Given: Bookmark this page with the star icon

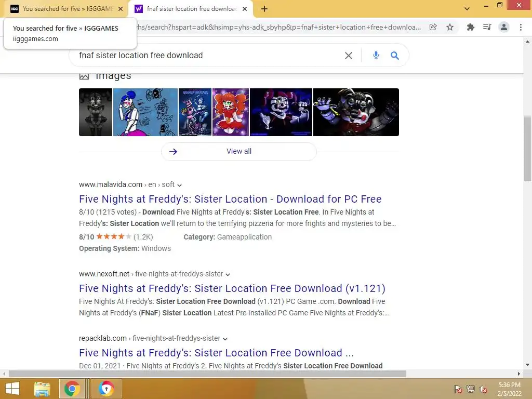Looking at the screenshot, I should coord(450,27).
